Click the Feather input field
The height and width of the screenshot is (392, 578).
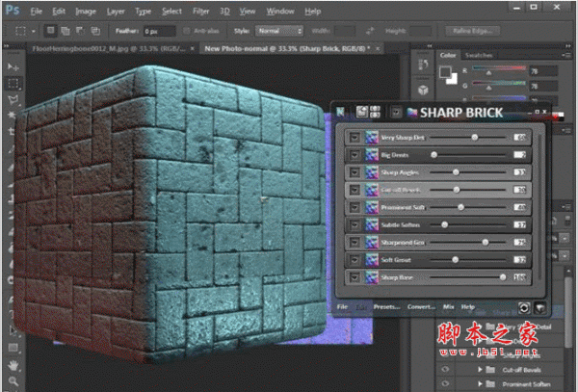(160, 32)
